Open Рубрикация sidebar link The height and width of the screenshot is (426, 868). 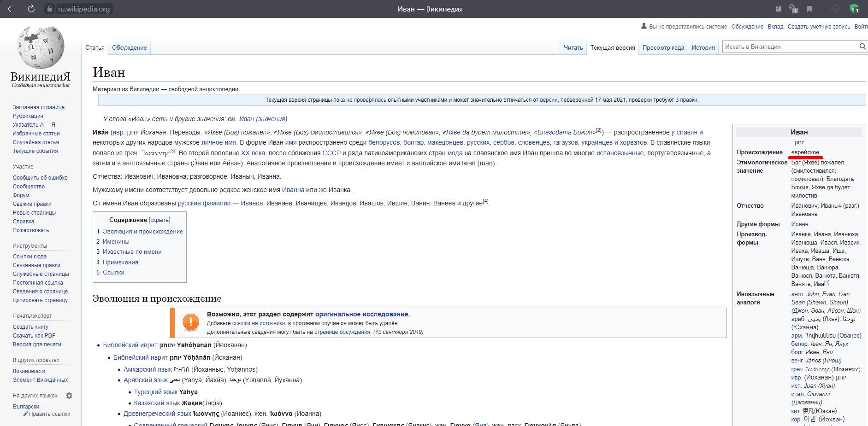(x=28, y=116)
